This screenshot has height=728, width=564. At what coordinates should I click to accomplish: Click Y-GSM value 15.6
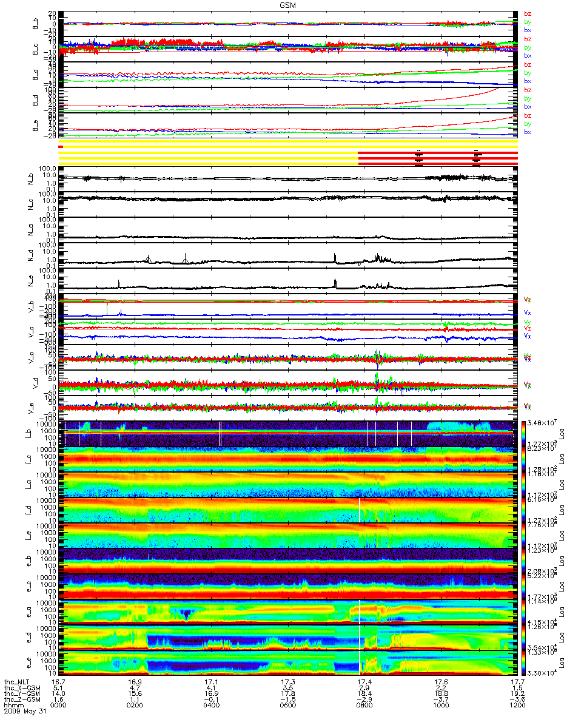(x=135, y=693)
